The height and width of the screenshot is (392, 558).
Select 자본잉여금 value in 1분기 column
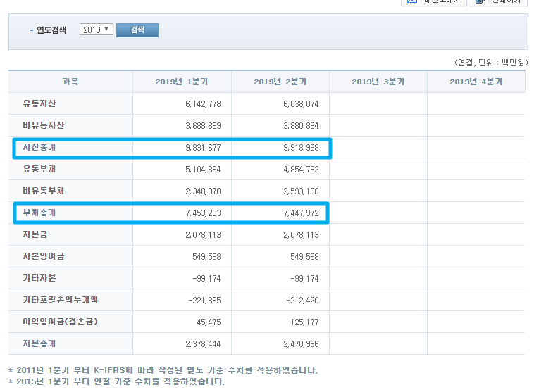coord(206,257)
